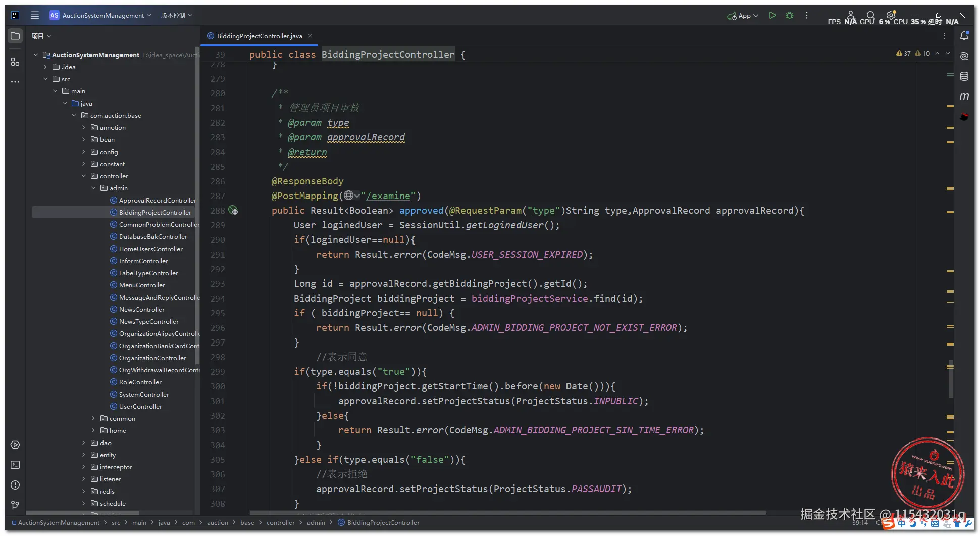The image size is (980, 536).
Task: Open the 版本控制 version control dropdown
Action: pyautogui.click(x=177, y=15)
